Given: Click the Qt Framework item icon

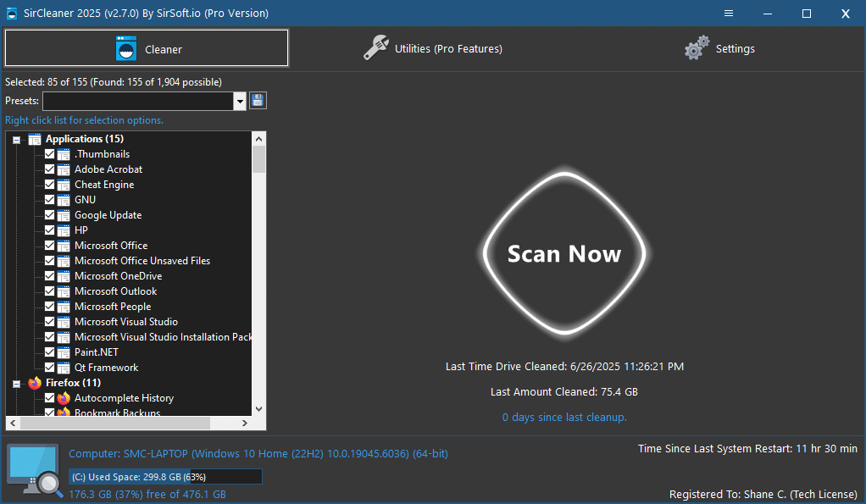Looking at the screenshot, I should 64,368.
